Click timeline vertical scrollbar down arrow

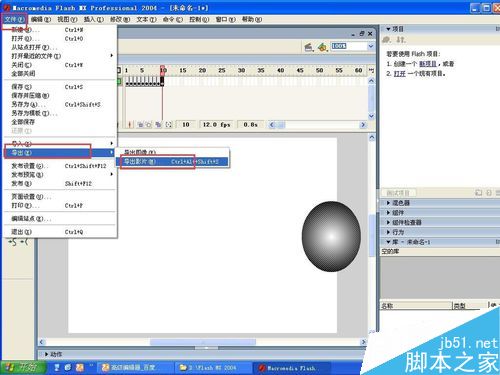point(371,116)
